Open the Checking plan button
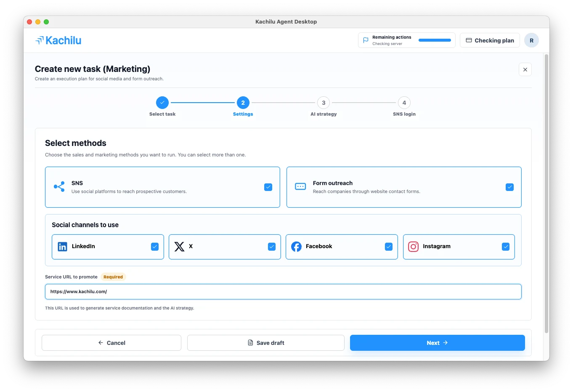The image size is (573, 392). click(x=490, y=40)
